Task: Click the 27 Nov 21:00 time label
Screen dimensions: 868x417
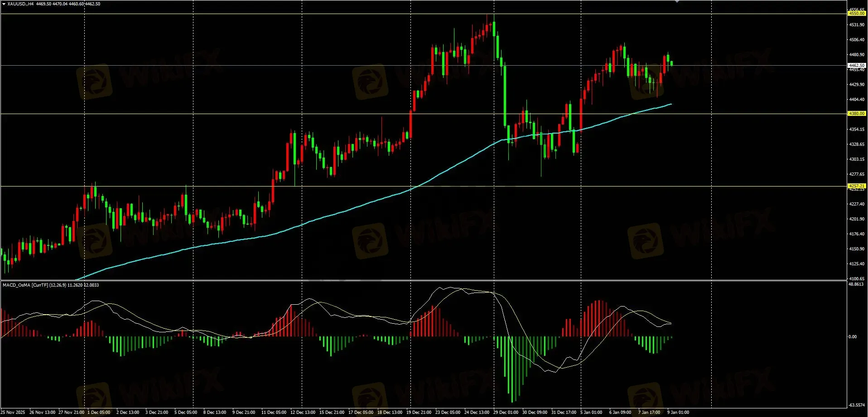Action: tap(72, 412)
